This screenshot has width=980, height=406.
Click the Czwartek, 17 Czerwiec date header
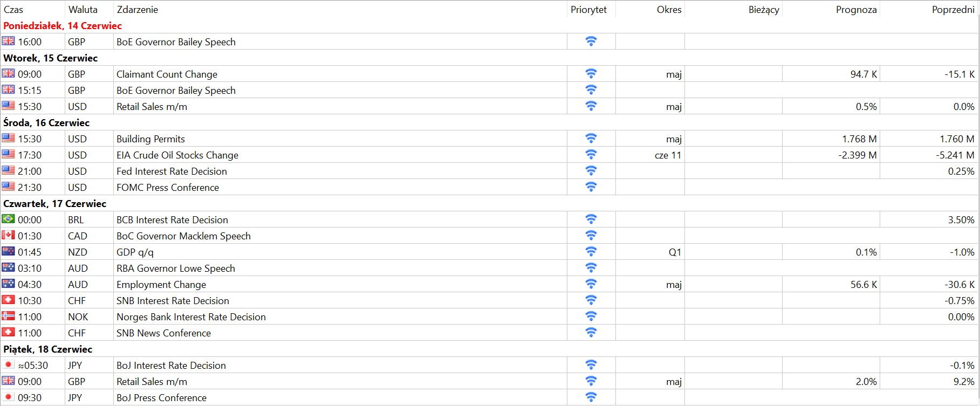[x=54, y=204]
